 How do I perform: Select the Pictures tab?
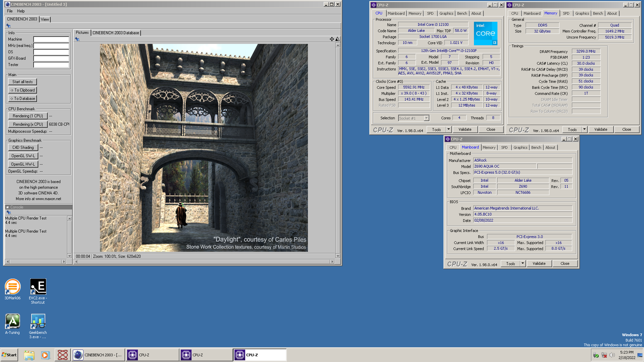click(x=82, y=33)
